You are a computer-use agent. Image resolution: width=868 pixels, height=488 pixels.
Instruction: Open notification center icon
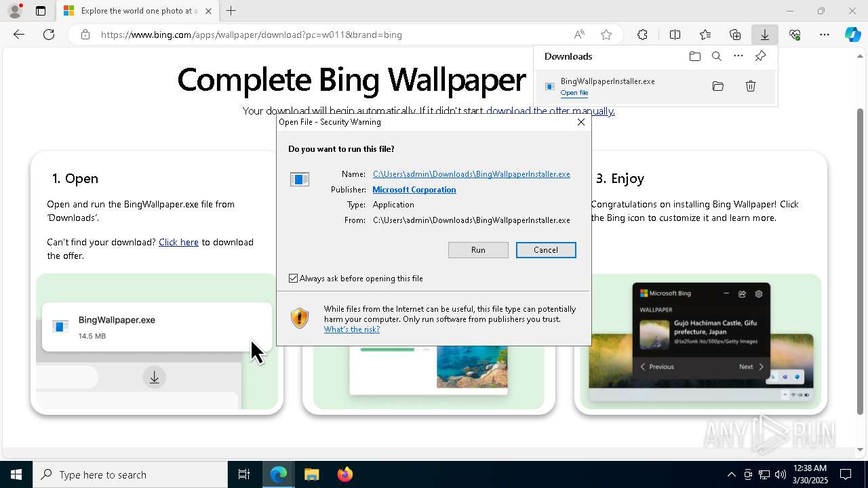click(846, 474)
